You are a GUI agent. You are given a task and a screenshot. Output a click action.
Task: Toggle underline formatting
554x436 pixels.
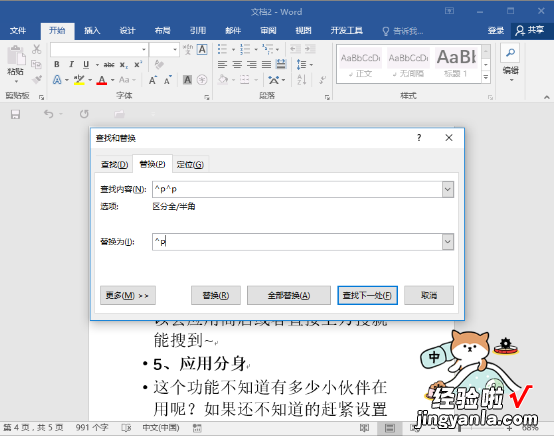click(x=86, y=64)
